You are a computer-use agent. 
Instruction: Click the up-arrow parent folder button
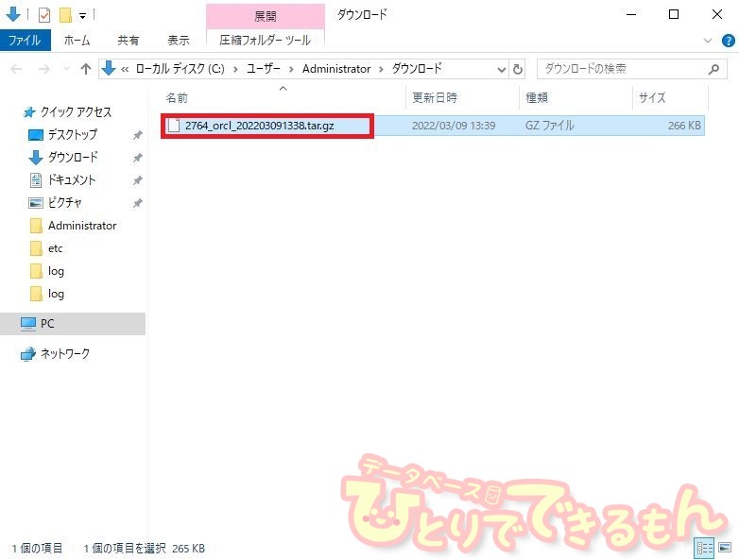86,69
